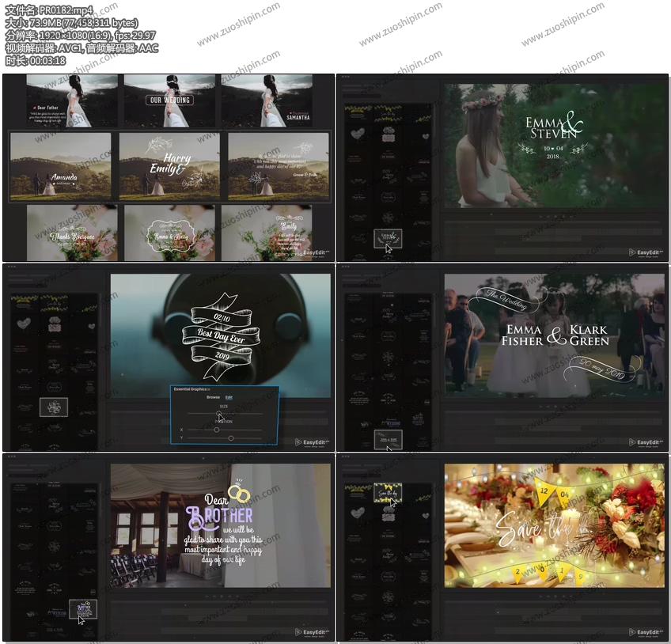671x644 pixels.
Task: Pick the highlighted preset beside Emma & Steven preview
Action: coord(387,237)
